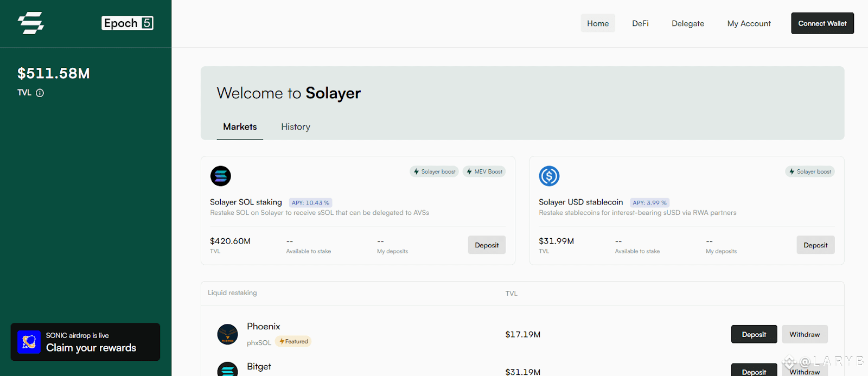Click the Featured badge under Phoenix
868x376 pixels.
click(293, 341)
